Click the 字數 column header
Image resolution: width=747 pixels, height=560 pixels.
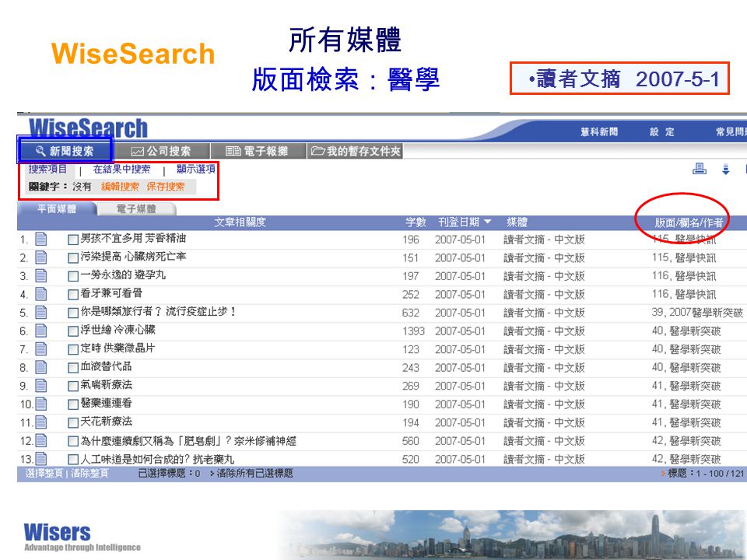click(x=416, y=222)
